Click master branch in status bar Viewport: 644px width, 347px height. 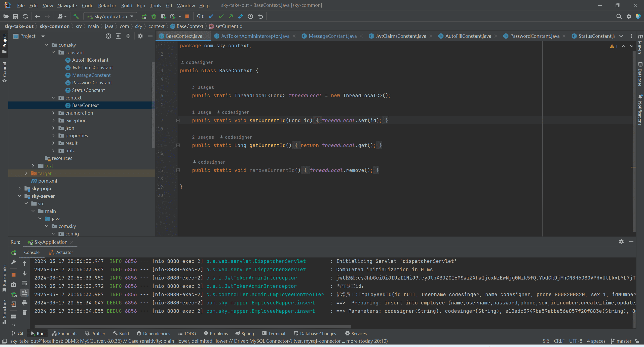(x=621, y=341)
